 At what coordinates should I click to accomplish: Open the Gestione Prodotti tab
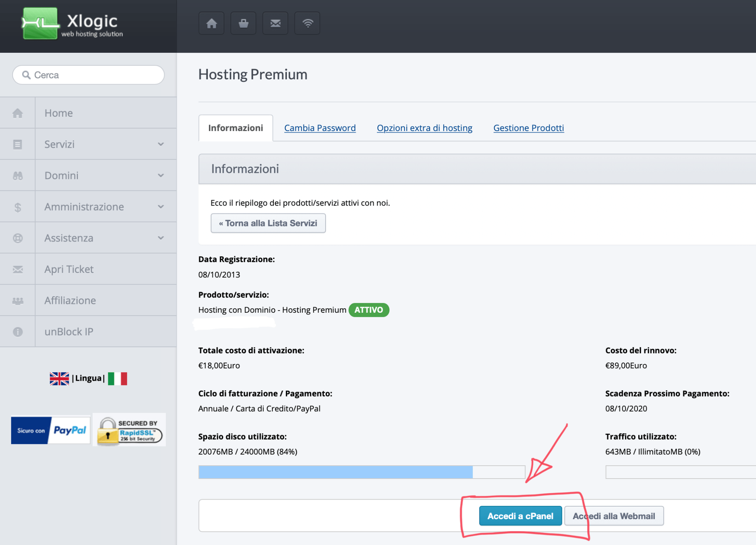(528, 128)
